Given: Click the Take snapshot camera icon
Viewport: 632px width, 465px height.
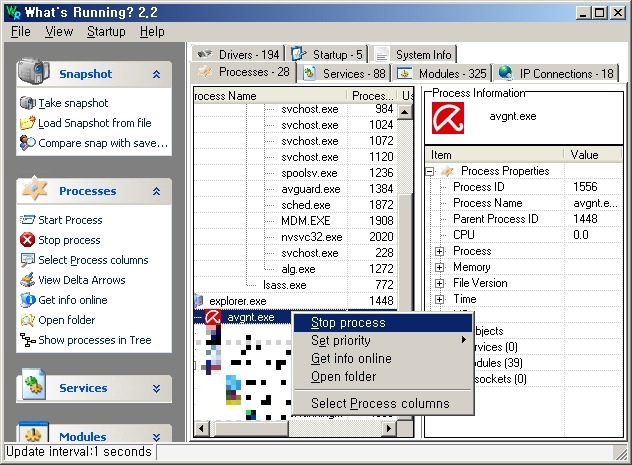Looking at the screenshot, I should 27,103.
